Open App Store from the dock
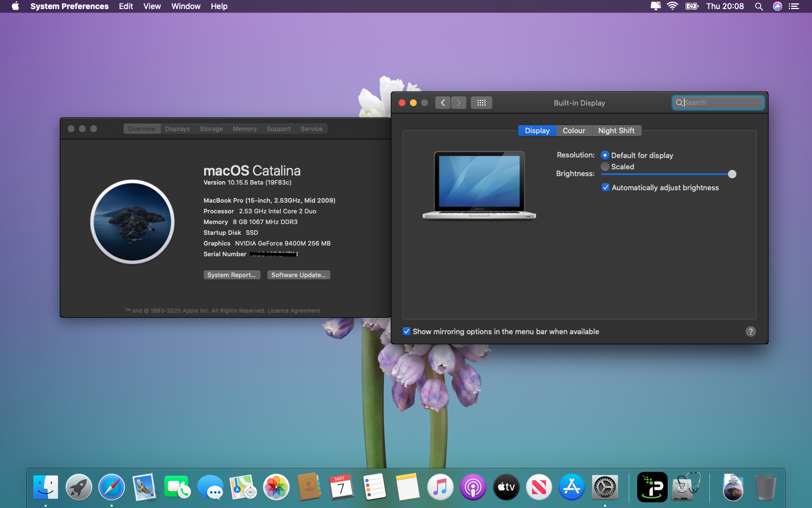 click(572, 487)
